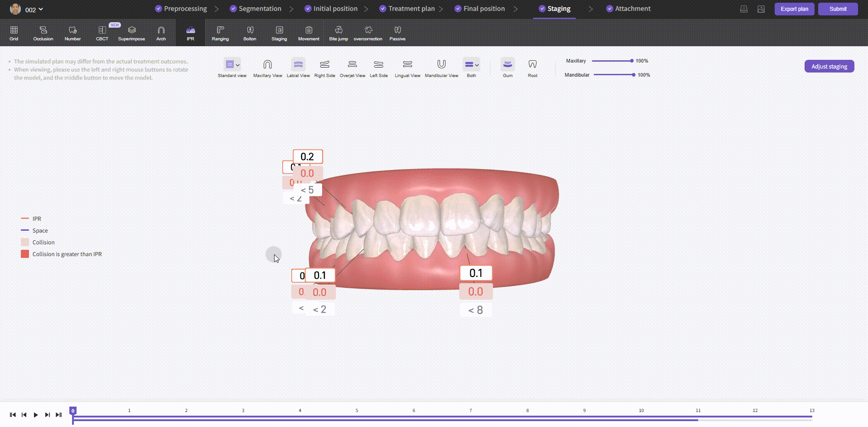Image resolution: width=868 pixels, height=427 pixels.
Task: Toggle the Grid tool
Action: pyautogui.click(x=14, y=33)
